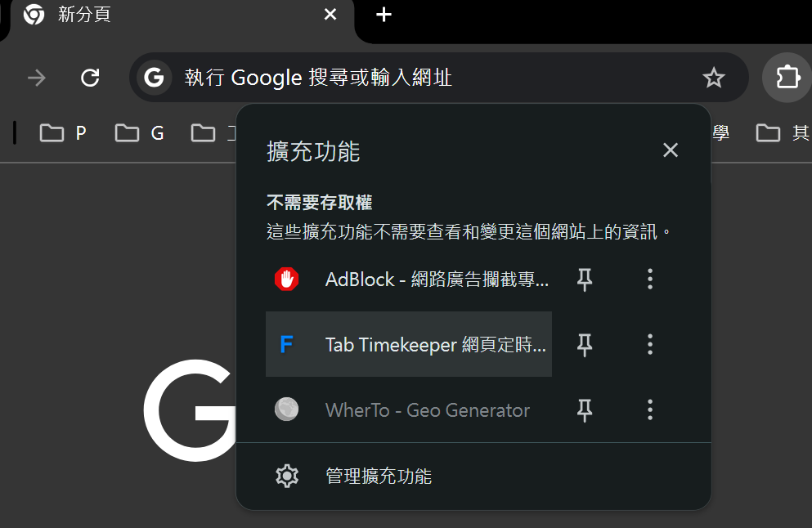Reload the page
This screenshot has width=812, height=528.
[x=90, y=78]
